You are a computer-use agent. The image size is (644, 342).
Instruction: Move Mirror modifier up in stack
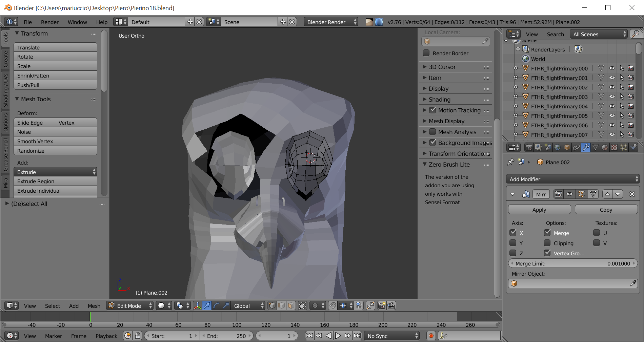pos(607,194)
